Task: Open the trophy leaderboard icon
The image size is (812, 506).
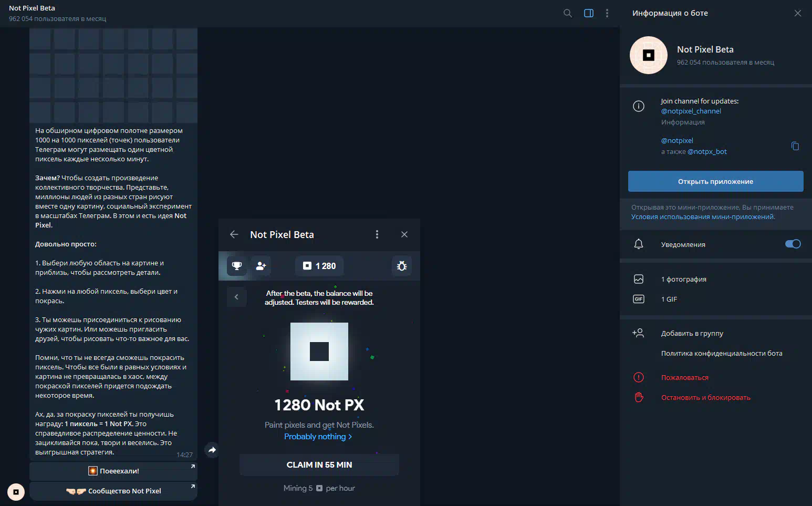Action: pyautogui.click(x=237, y=266)
